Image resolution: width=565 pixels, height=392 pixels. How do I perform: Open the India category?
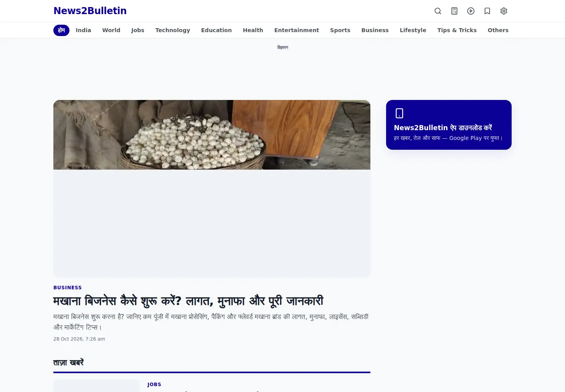click(83, 30)
